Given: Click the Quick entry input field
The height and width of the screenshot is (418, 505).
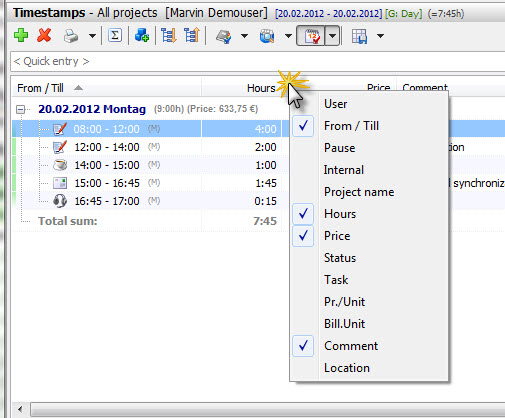Looking at the screenshot, I should pyautogui.click(x=257, y=61).
